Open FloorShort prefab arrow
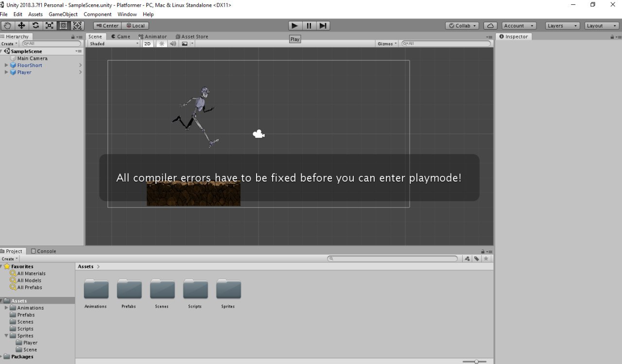Image resolution: width=622 pixels, height=364 pixels. click(80, 65)
